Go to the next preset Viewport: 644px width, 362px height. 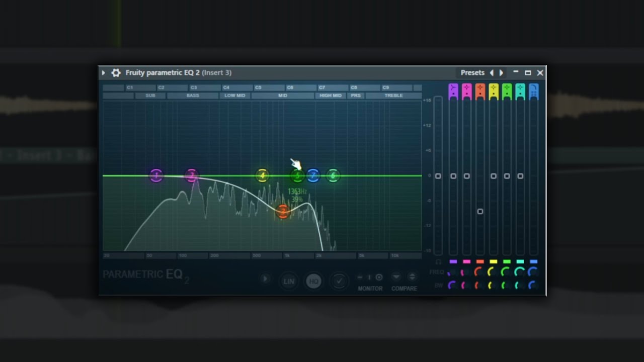501,73
